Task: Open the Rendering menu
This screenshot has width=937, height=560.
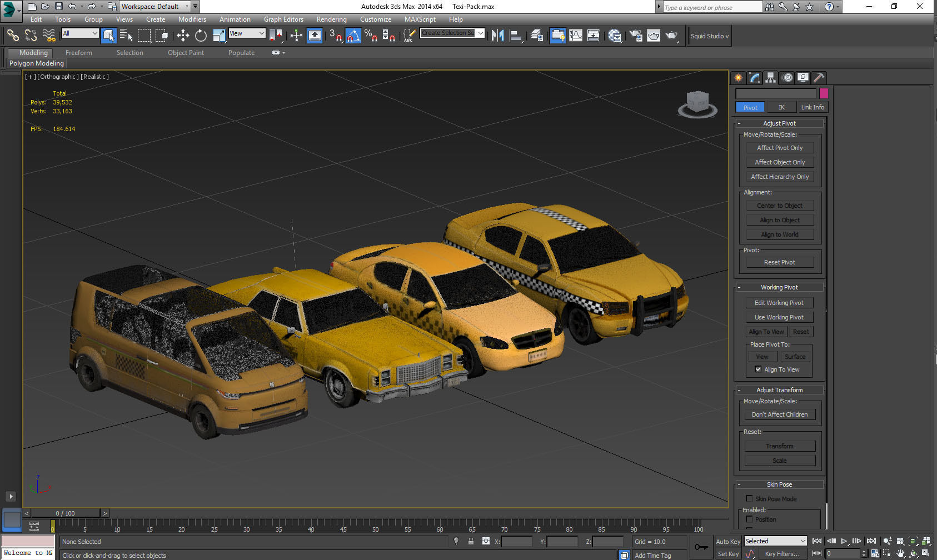Action: click(x=332, y=19)
